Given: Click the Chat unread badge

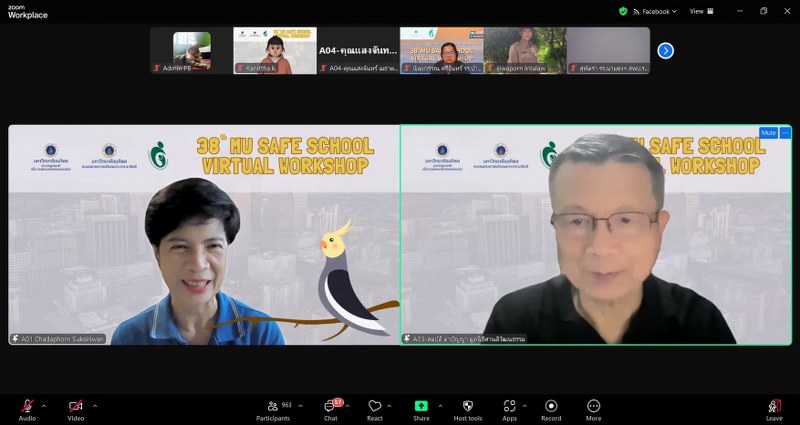Looking at the screenshot, I should coord(338,402).
